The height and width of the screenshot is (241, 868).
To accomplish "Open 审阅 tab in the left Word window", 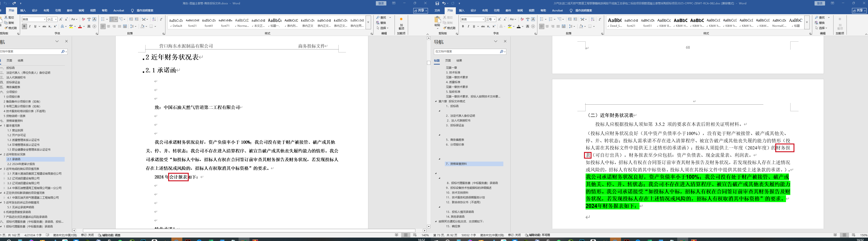I will point(81,11).
